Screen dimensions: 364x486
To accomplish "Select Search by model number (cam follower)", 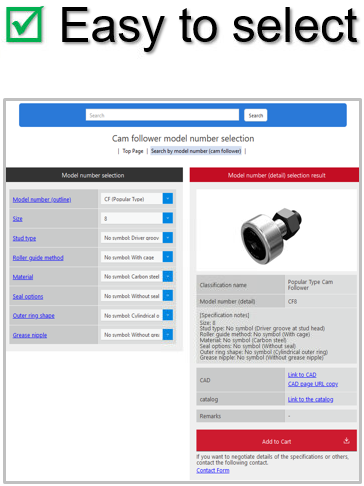I will point(196,151).
